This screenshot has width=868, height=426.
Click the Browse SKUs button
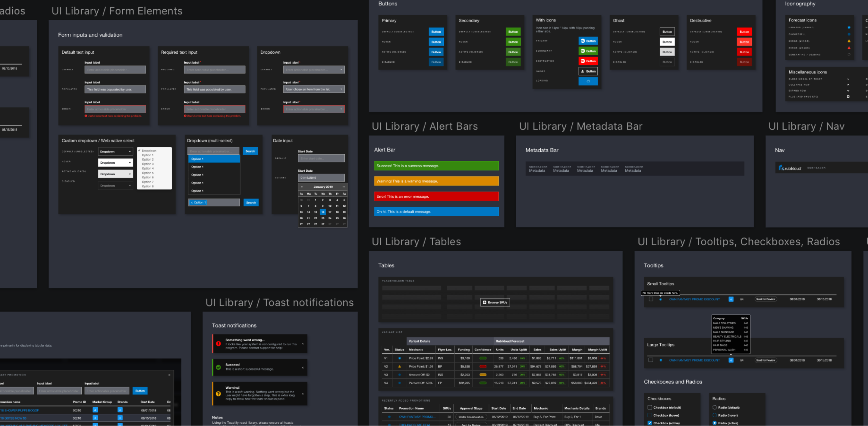[x=495, y=302]
